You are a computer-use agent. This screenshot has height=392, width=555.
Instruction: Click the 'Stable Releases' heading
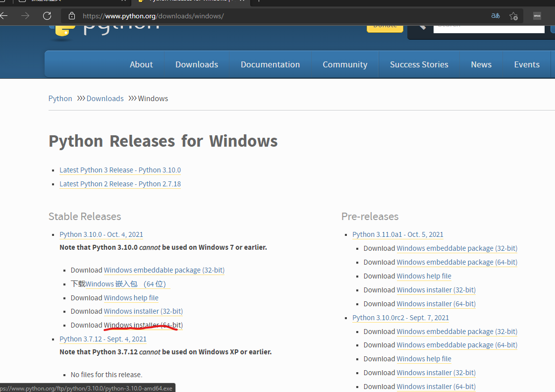pyautogui.click(x=85, y=217)
